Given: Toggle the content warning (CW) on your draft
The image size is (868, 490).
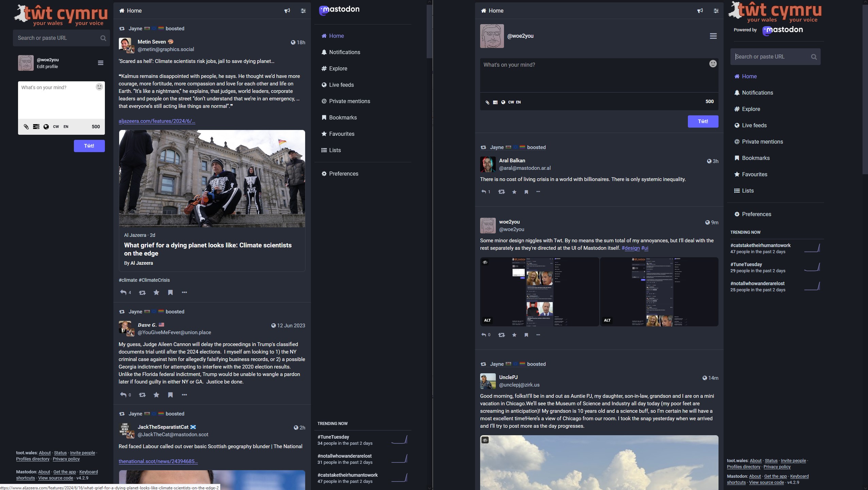Looking at the screenshot, I should coord(56,127).
